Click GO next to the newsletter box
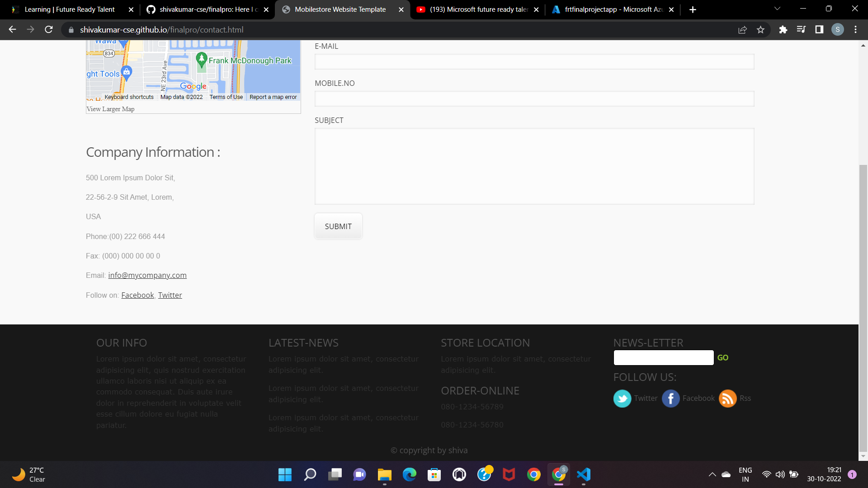 tap(723, 357)
